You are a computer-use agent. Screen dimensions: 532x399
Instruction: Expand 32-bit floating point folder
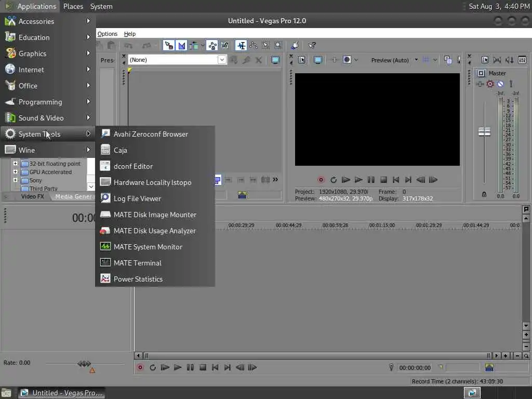tap(15, 164)
